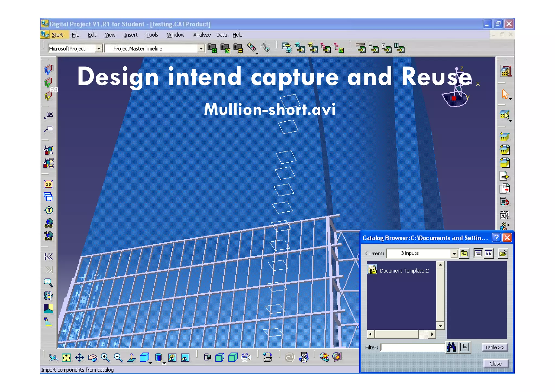Image resolution: width=555 pixels, height=392 pixels.
Task: Click the flag note arrow icon
Action: [x=49, y=129]
